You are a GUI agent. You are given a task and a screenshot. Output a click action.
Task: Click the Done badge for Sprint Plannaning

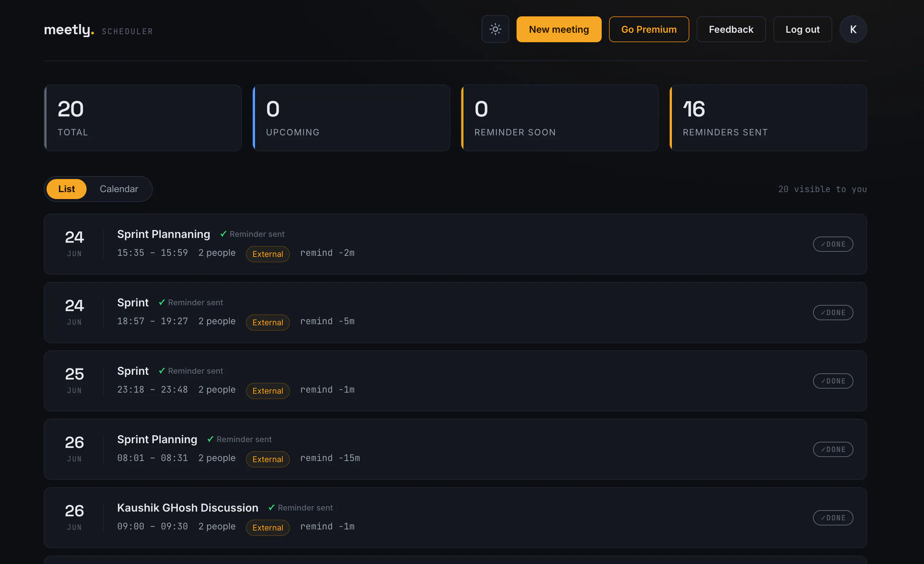(833, 244)
